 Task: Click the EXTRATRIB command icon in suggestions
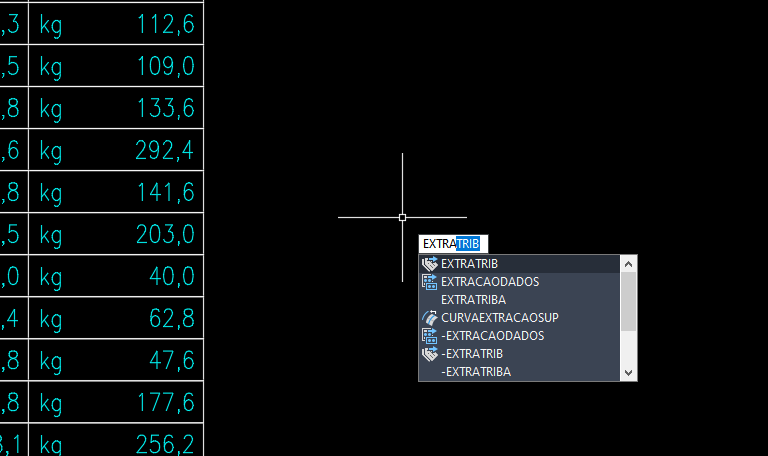pyautogui.click(x=430, y=264)
